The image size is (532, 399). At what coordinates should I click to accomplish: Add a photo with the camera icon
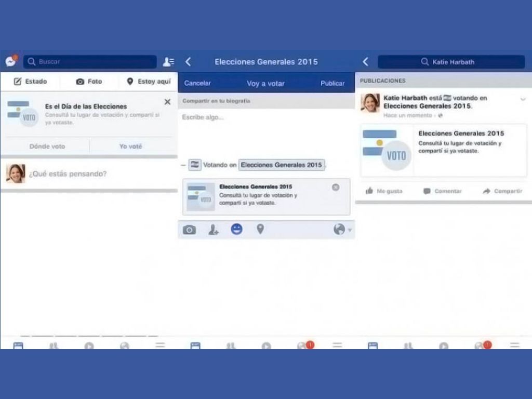point(189,230)
